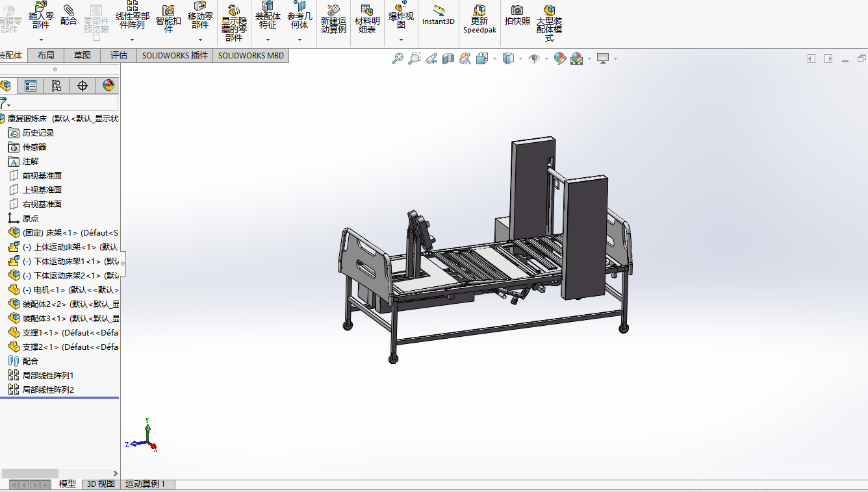Click the Zoom to Fit magnifier icon
The height and width of the screenshot is (492, 868).
398,58
